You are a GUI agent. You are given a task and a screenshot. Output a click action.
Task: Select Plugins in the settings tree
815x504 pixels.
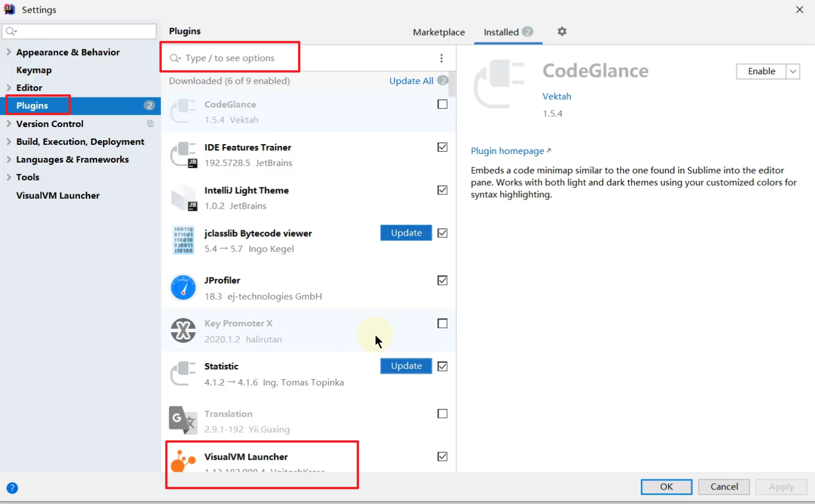click(81, 106)
